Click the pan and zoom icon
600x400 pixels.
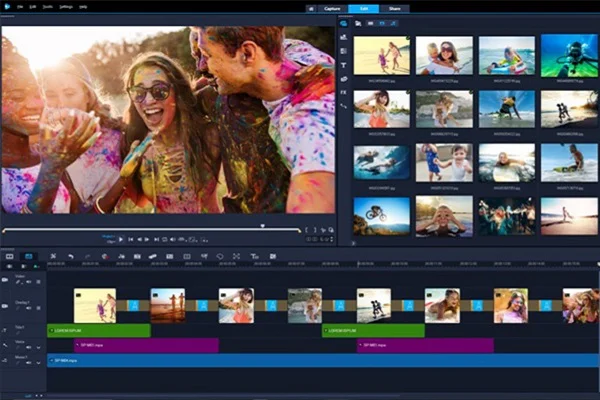pyautogui.click(x=236, y=256)
